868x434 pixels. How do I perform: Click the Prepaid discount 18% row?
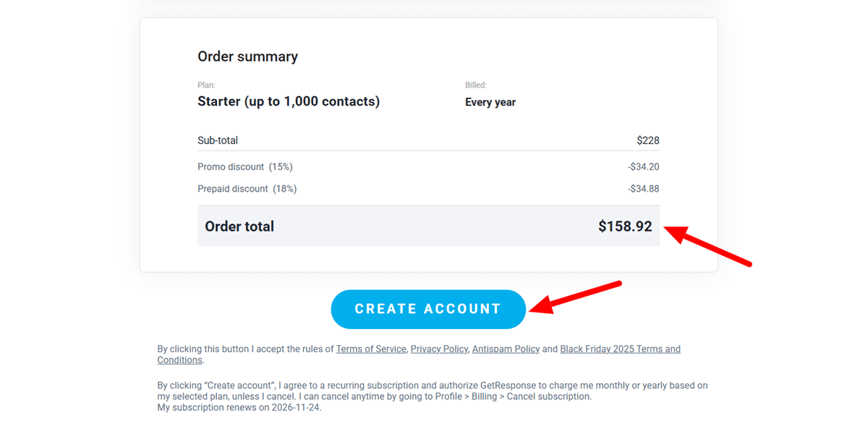[x=247, y=189]
